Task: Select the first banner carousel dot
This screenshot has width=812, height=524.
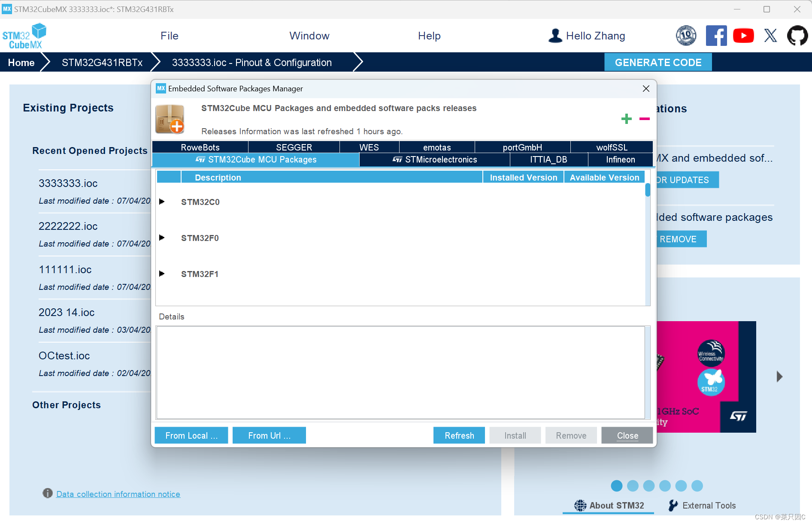Action: coord(616,485)
